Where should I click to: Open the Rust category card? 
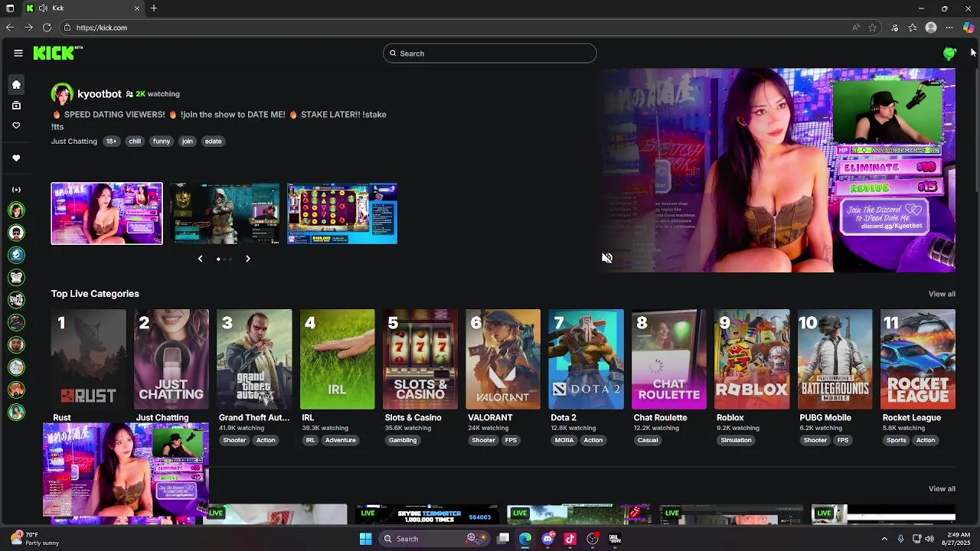[x=89, y=359]
